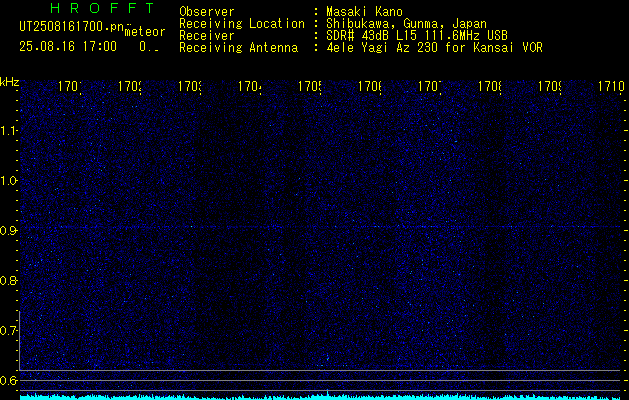
Task: Click the kHz axis unit label
Action: [x=10, y=82]
